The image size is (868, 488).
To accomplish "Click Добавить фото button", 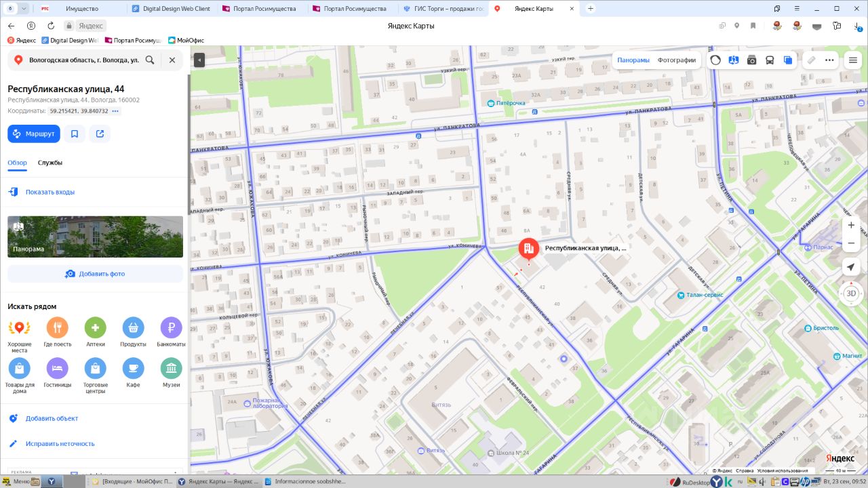I will coord(95,274).
